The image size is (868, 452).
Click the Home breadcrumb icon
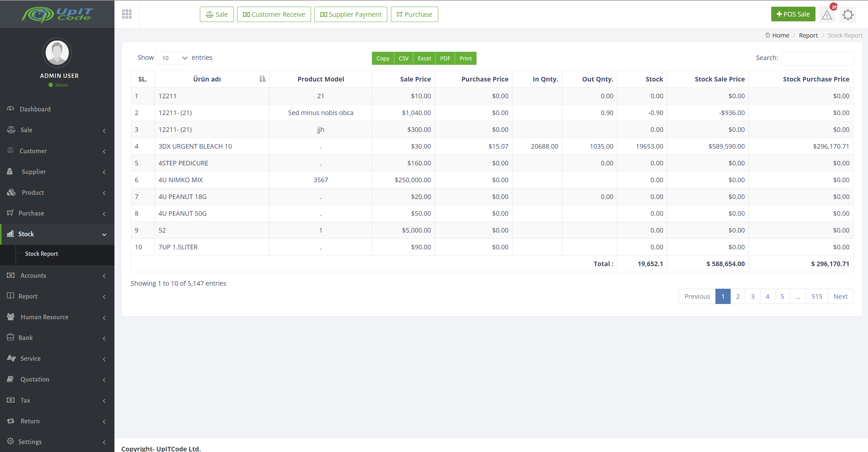768,35
